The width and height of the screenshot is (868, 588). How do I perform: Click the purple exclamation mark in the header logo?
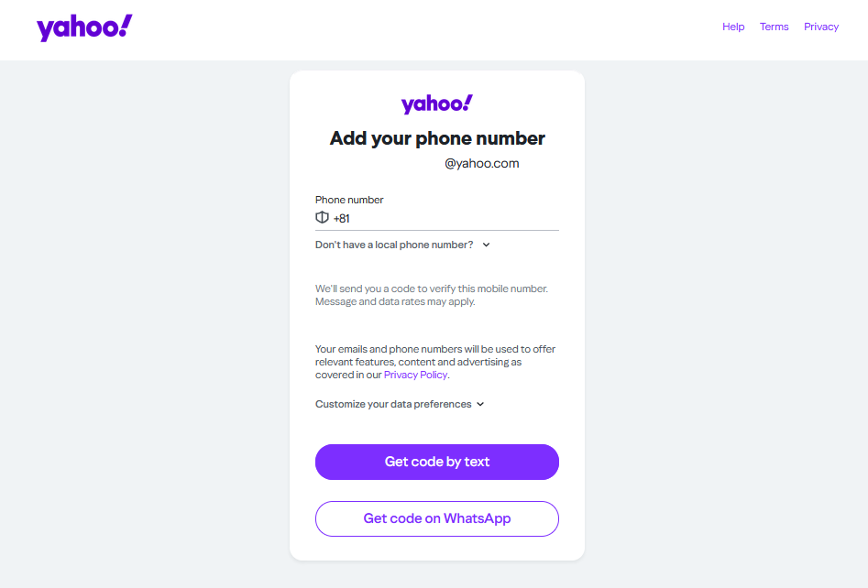(126, 25)
